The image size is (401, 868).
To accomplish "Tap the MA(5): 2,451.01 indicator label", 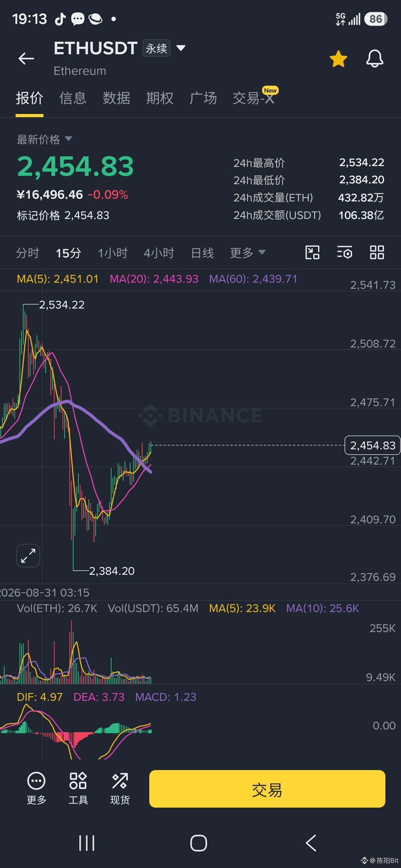I will point(58,279).
